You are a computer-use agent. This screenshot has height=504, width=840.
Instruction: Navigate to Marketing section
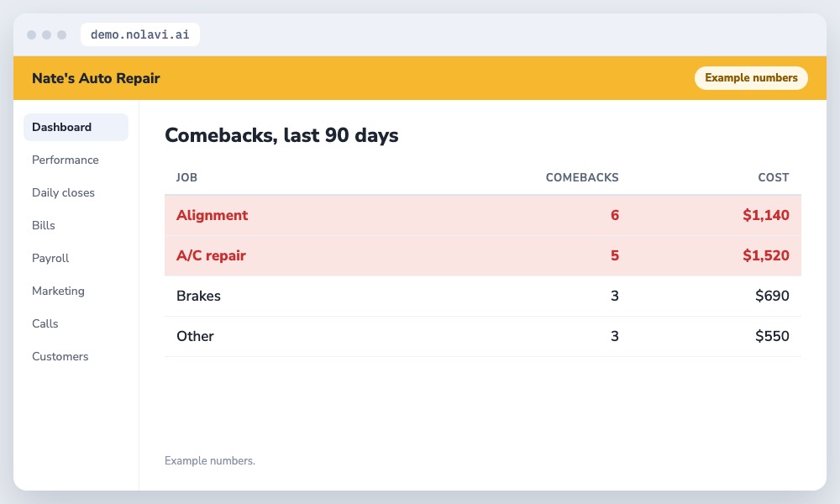[59, 291]
